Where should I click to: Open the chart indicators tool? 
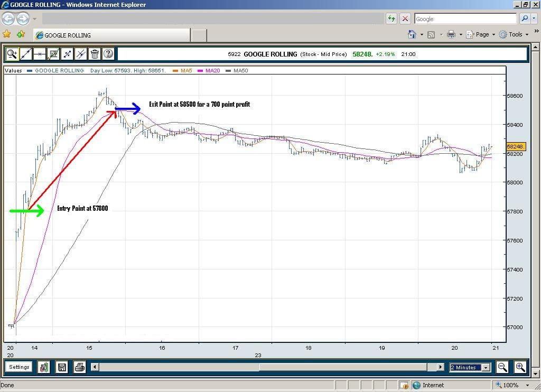(x=53, y=54)
